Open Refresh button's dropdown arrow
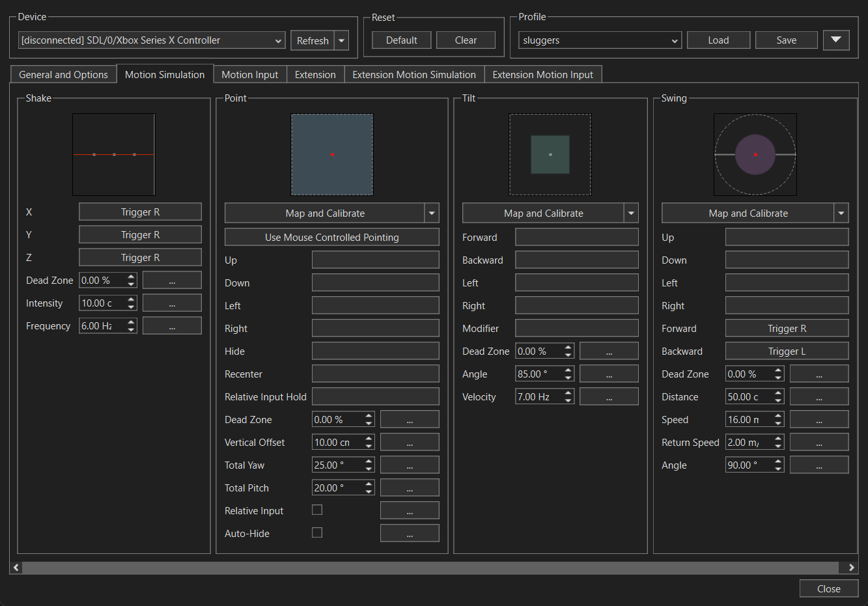Image resolution: width=868 pixels, height=606 pixels. click(x=342, y=40)
